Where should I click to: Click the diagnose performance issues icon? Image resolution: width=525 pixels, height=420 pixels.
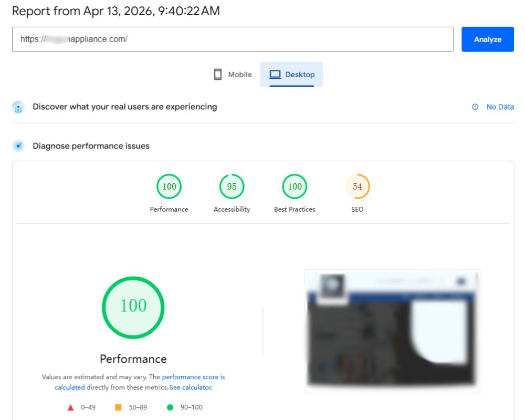[18, 146]
